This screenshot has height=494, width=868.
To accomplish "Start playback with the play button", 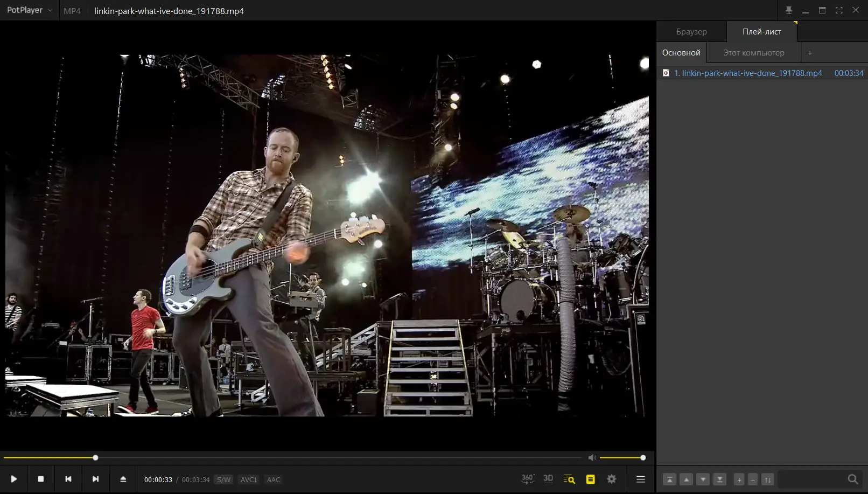I will (x=14, y=479).
